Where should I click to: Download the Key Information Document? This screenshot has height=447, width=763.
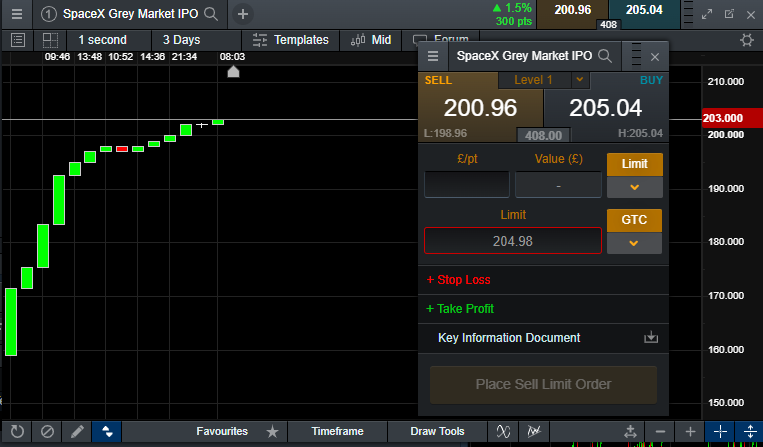pyautogui.click(x=651, y=337)
